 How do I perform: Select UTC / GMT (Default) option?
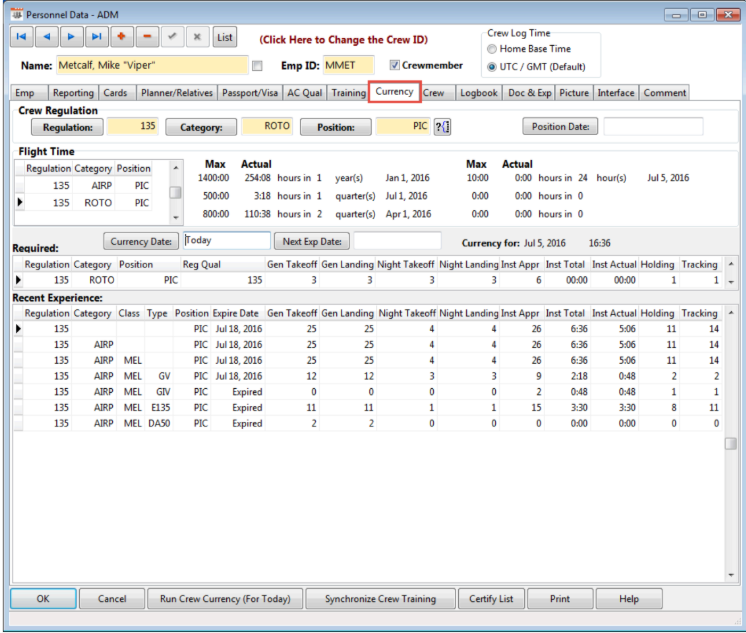[x=491, y=67]
